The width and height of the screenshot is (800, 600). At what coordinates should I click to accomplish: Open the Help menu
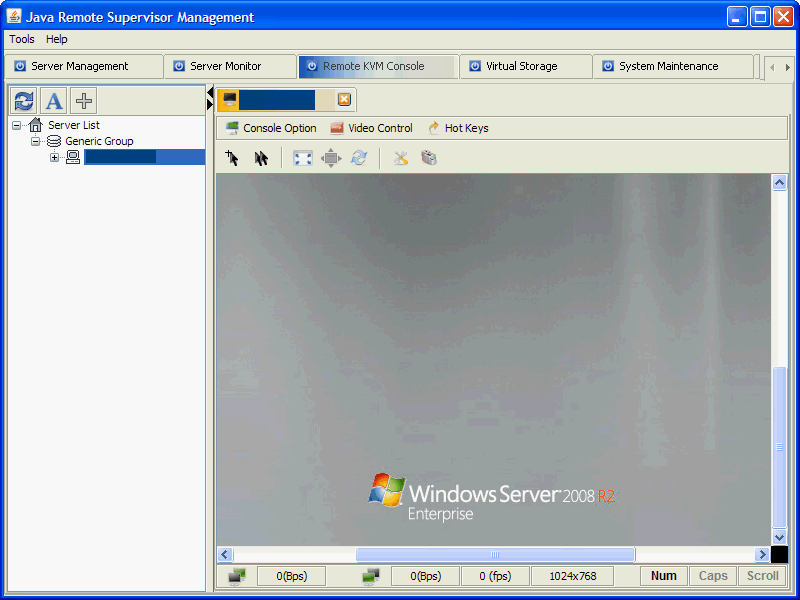point(57,39)
